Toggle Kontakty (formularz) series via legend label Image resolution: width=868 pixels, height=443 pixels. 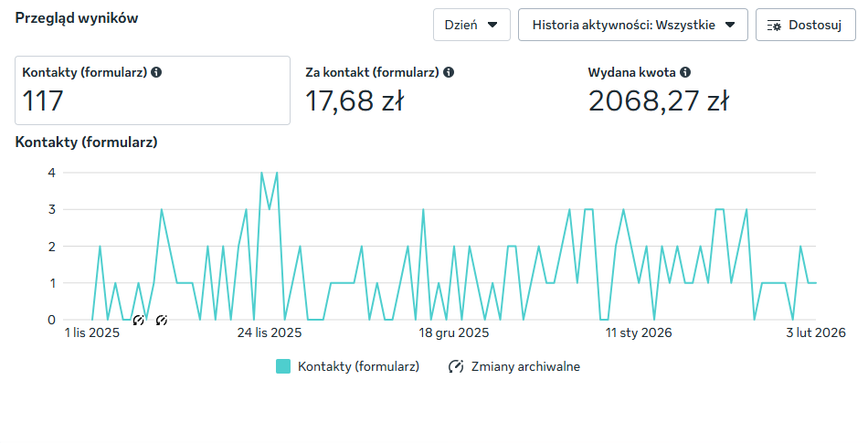tap(358, 367)
